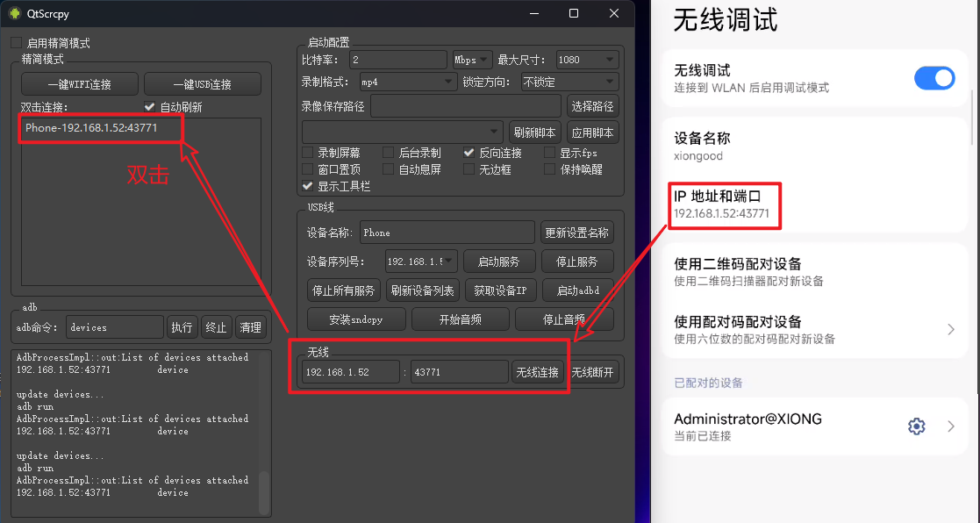Open the 最大尺寸 1080 dropdown
Image resolution: width=980 pixels, height=523 pixels.
pos(586,60)
